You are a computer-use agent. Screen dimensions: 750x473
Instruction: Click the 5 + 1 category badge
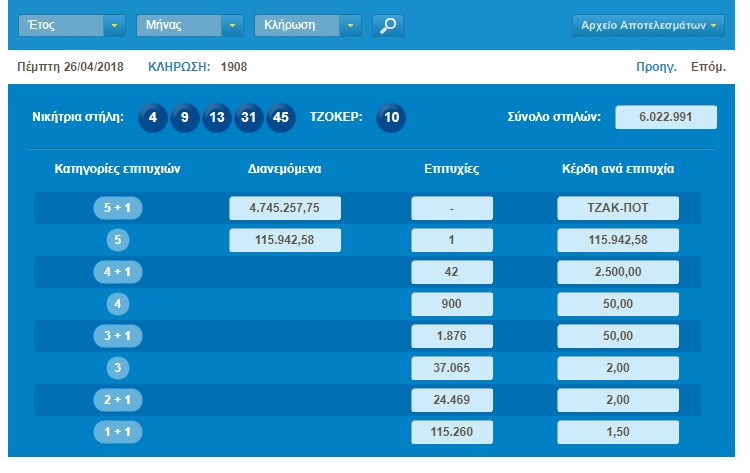coord(117,208)
